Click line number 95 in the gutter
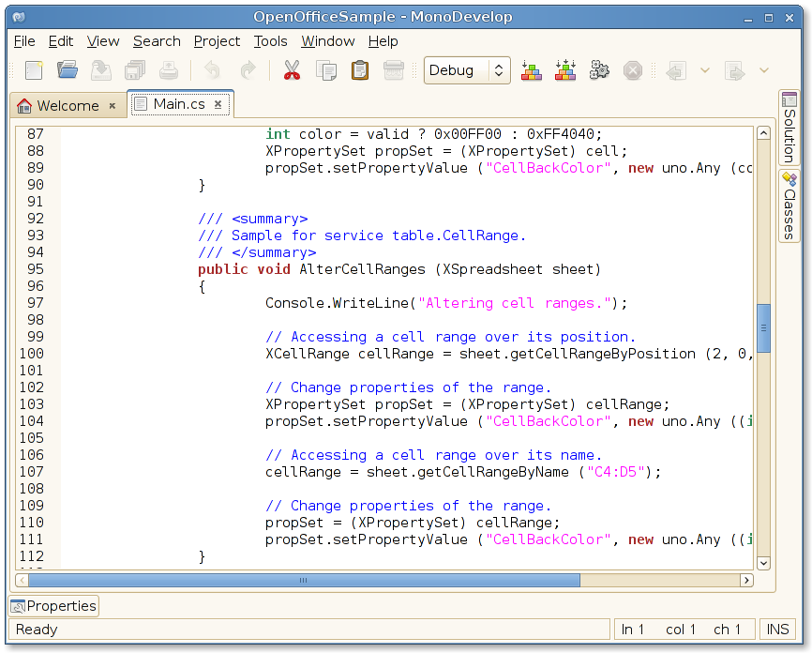Viewport: 812px width, 653px height. 36,269
